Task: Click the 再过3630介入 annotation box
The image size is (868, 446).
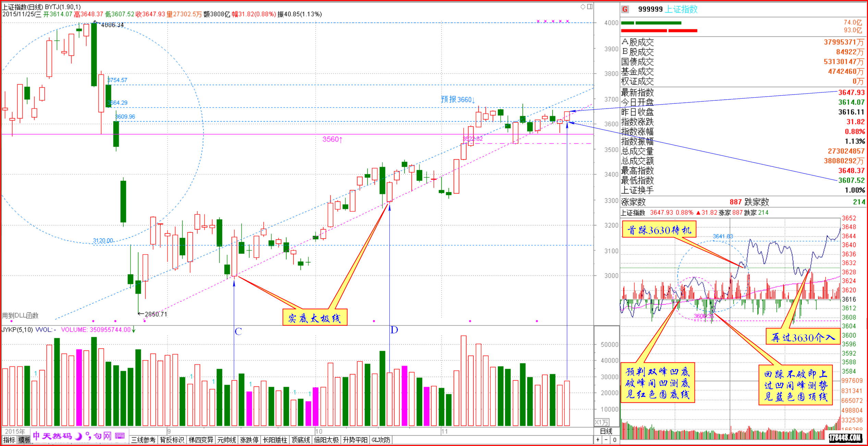Action: [x=803, y=337]
